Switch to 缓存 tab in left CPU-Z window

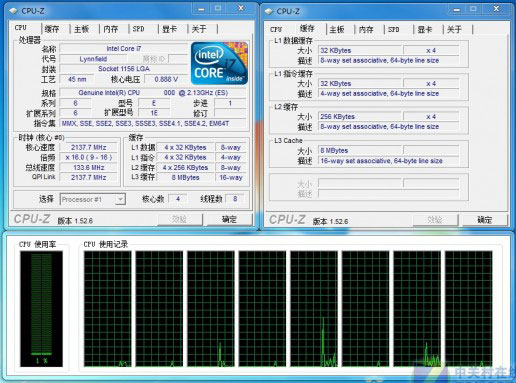[52, 29]
